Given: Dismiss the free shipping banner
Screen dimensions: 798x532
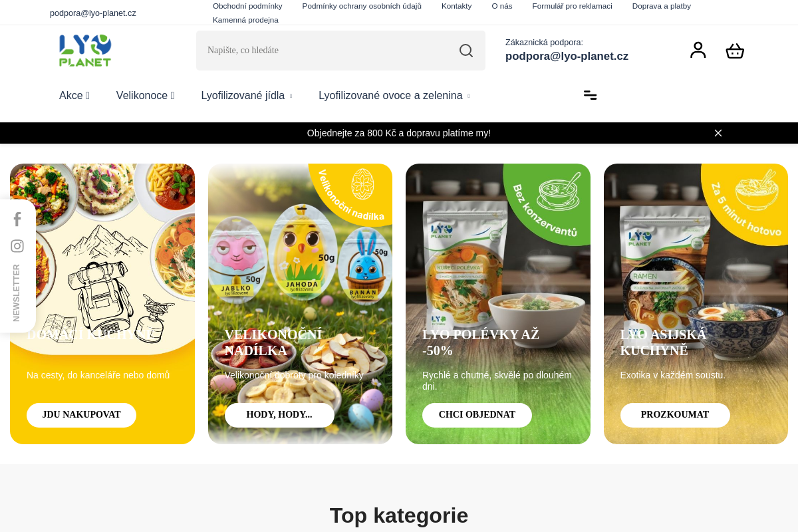Looking at the screenshot, I should (718, 133).
